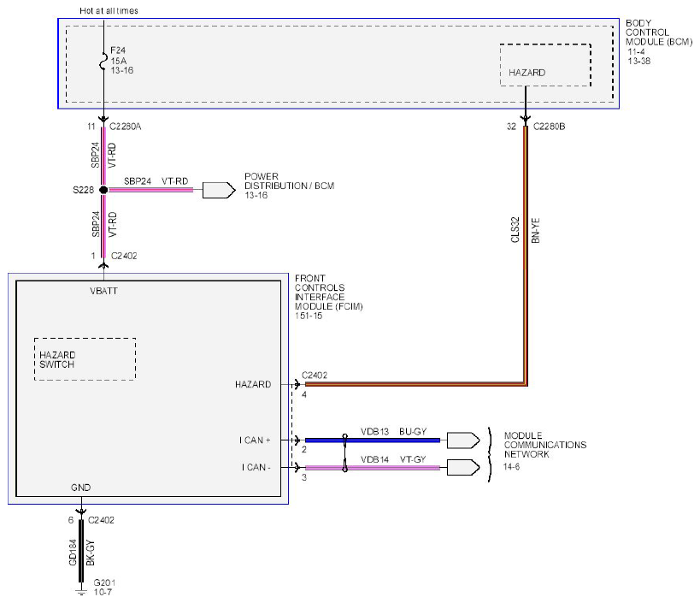Click the twisted pair symbol on CAN wires
Image resolution: width=700 pixels, height=603 pixels.
[x=344, y=453]
